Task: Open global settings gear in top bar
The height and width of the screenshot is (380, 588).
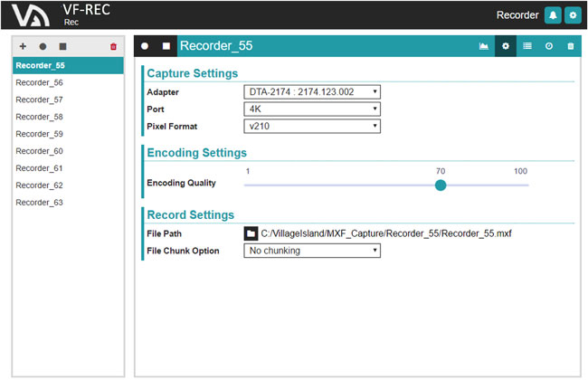Action: click(572, 15)
